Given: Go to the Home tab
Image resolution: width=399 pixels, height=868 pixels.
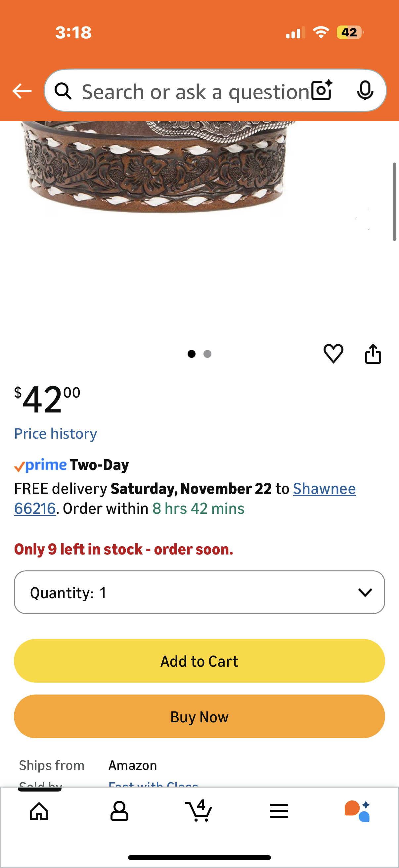Looking at the screenshot, I should 39,811.
